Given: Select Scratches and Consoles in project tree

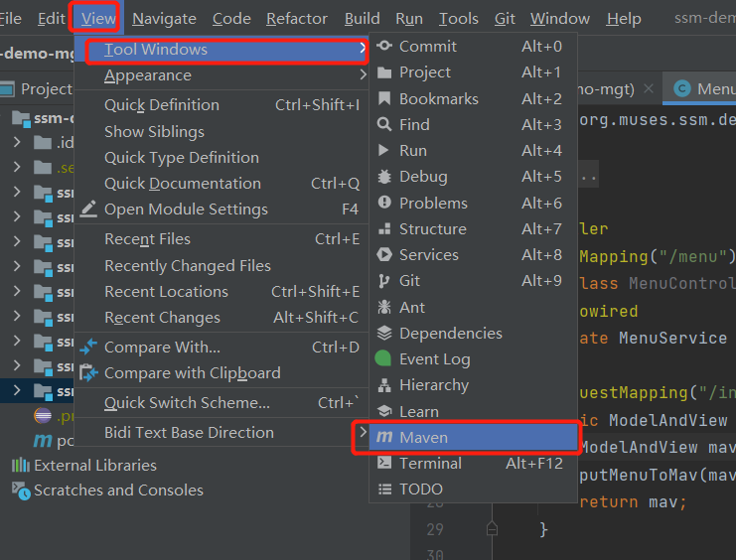Looking at the screenshot, I should pos(117,490).
